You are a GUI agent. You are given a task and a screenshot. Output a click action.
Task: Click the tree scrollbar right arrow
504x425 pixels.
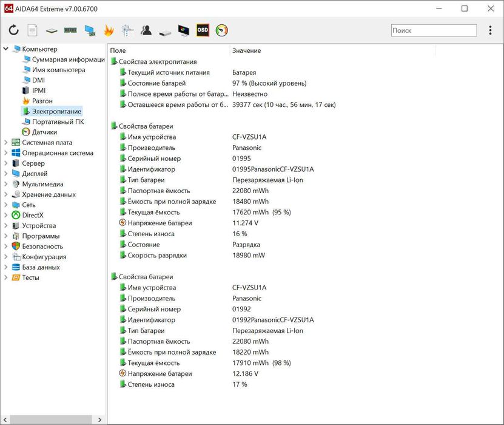99,420
